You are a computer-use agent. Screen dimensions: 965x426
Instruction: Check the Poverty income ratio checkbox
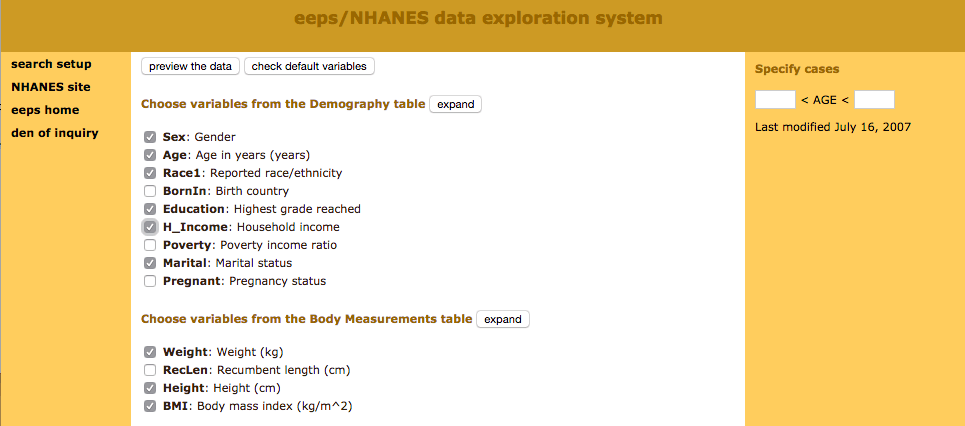coord(150,245)
